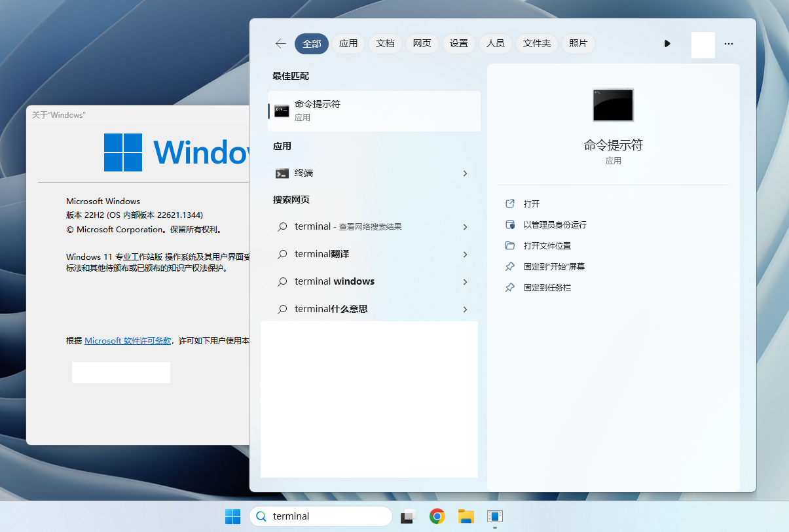Screen dimensions: 789x532
Task: Open the Windows Start button
Action: point(232,516)
